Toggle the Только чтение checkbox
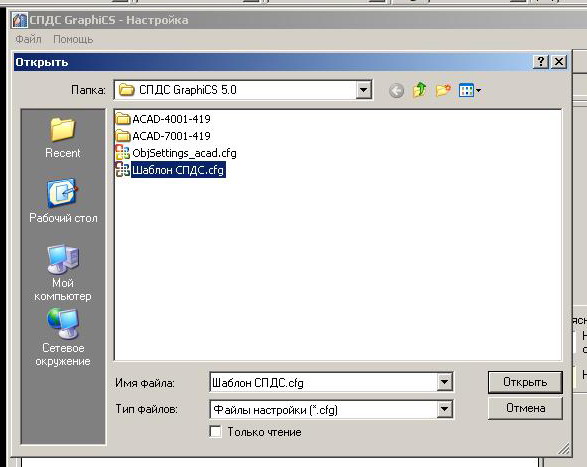 click(x=215, y=431)
